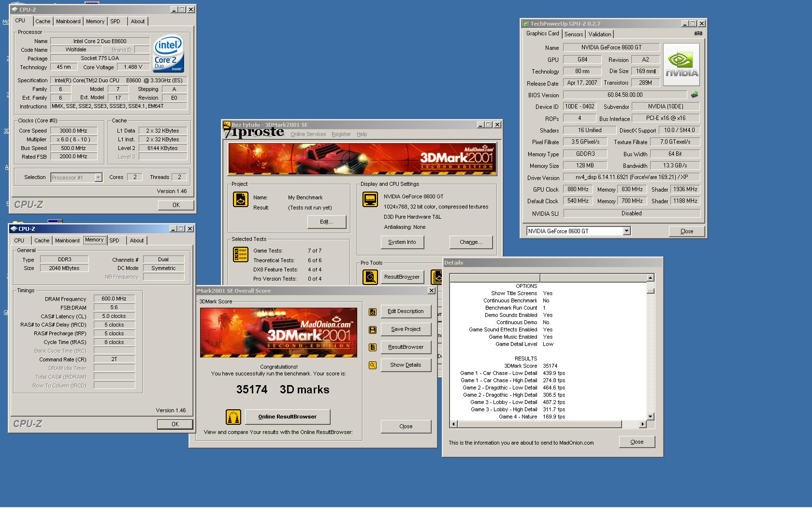This screenshot has height=508, width=812.
Task: Click OK in the lower CPU-Z window
Action: (x=175, y=424)
